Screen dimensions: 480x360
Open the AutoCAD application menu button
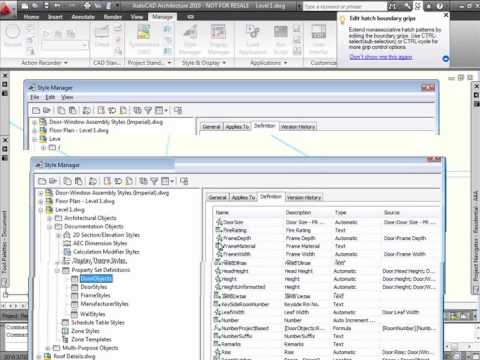click(x=7, y=8)
